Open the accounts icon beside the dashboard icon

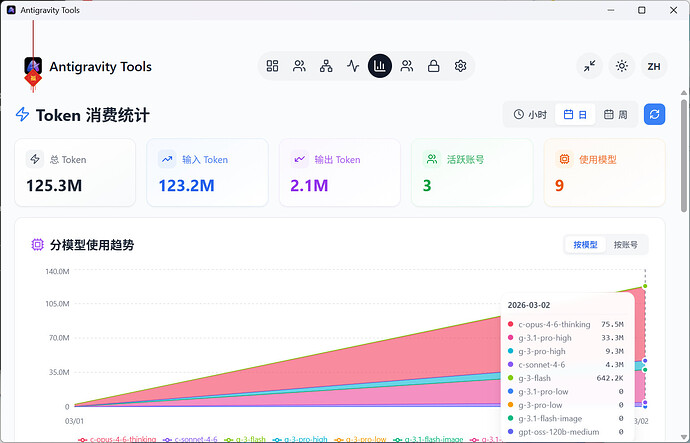pyautogui.click(x=299, y=66)
